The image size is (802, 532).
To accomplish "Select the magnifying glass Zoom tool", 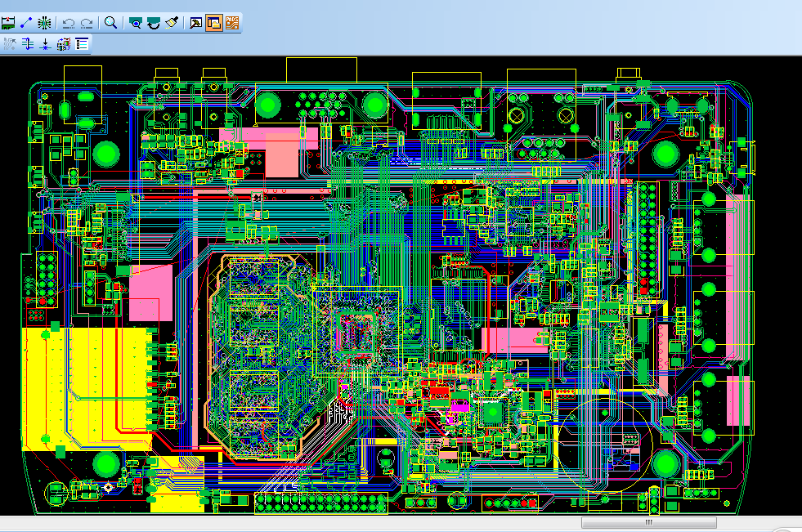I will [x=110, y=23].
